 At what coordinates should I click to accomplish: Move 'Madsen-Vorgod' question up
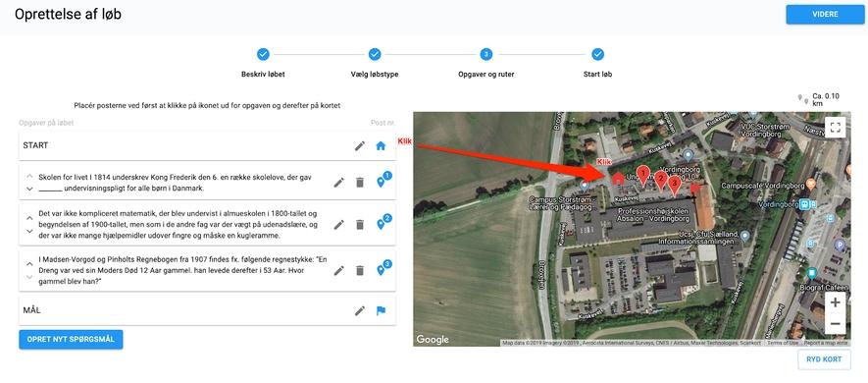29,264
